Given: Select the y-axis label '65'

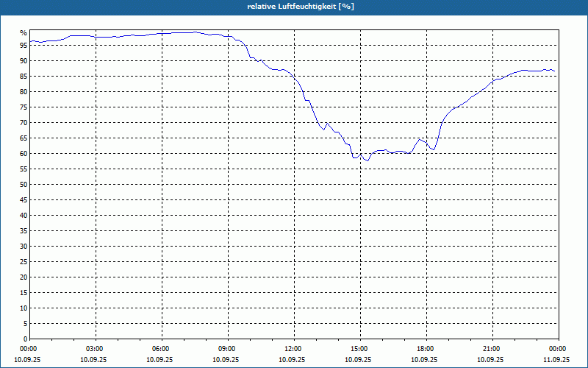Looking at the screenshot, I should point(24,138).
